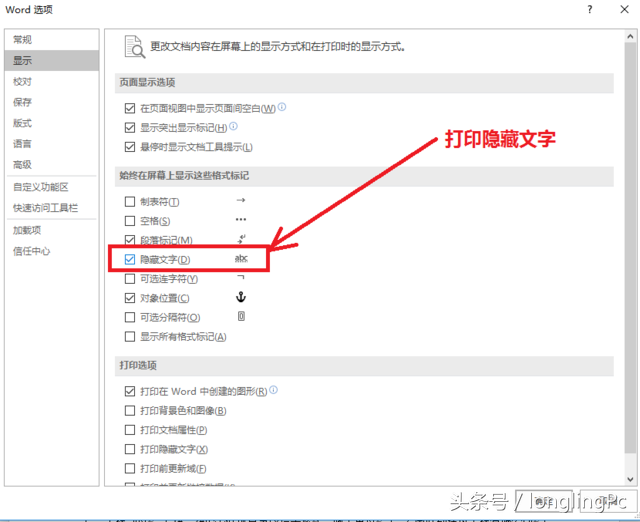Screen dimensions: 640x522
Task: Go to the 语言 category
Action: click(51, 144)
